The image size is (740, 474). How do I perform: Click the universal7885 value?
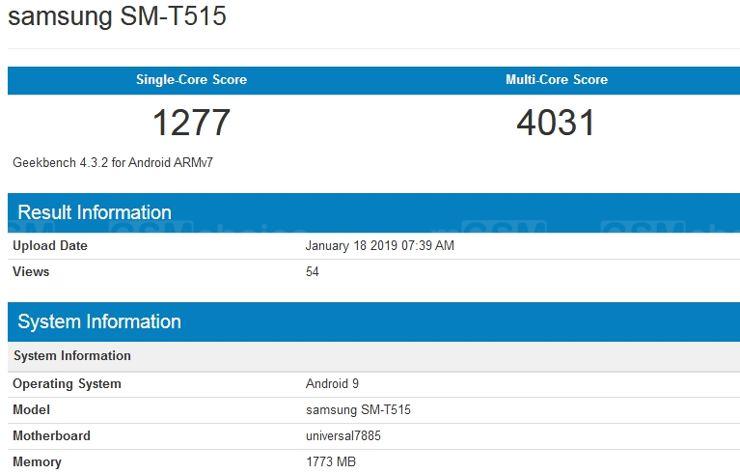(343, 435)
